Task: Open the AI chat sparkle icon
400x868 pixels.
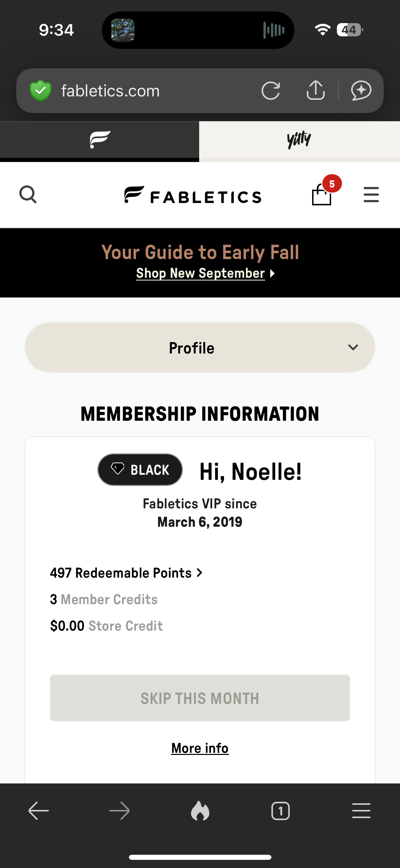Action: point(361,91)
